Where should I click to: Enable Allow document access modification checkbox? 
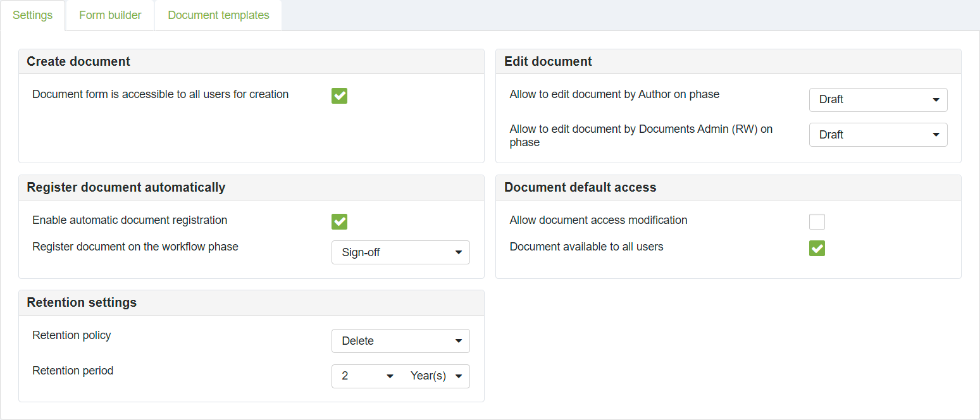tap(817, 221)
